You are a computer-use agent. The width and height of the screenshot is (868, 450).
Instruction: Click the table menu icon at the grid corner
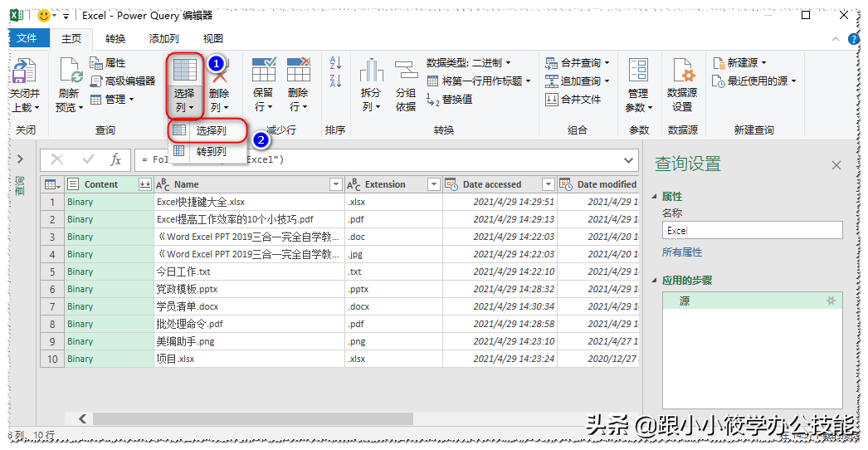(x=52, y=184)
